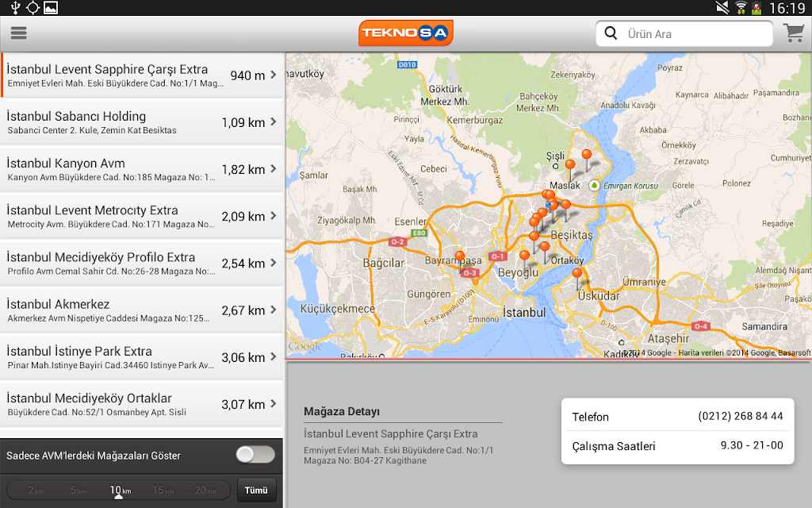Expand İstanbul Mecidiyeköy Profilo Extra chevron

(274, 263)
